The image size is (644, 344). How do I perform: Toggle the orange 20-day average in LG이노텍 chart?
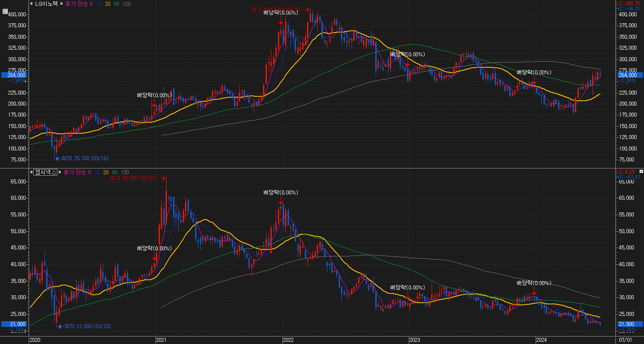(x=108, y=4)
